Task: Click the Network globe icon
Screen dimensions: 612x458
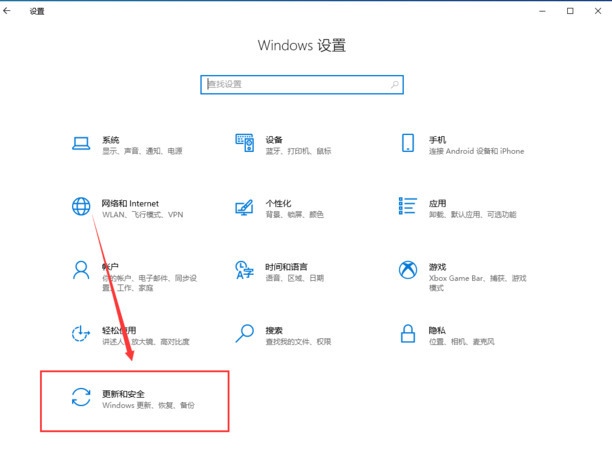Action: [x=81, y=206]
